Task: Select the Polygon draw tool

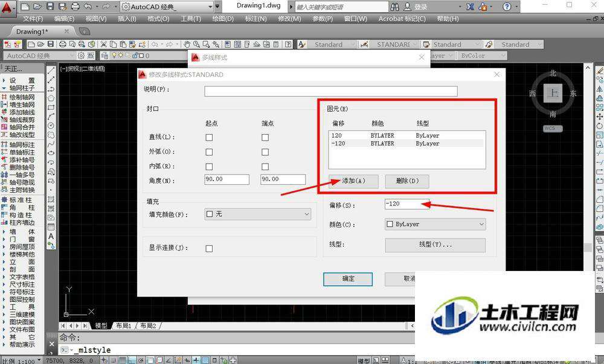Action: (x=51, y=98)
